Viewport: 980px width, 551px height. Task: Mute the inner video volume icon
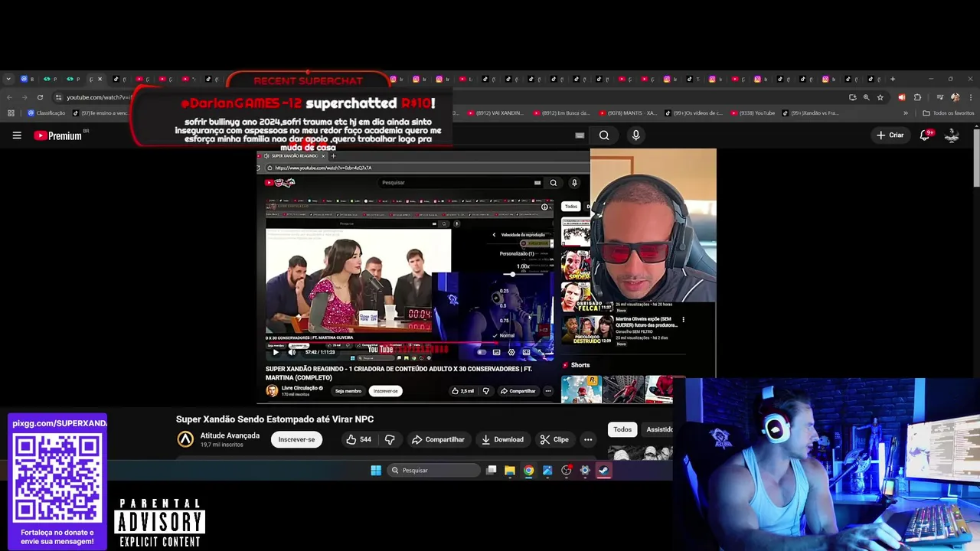coord(292,352)
